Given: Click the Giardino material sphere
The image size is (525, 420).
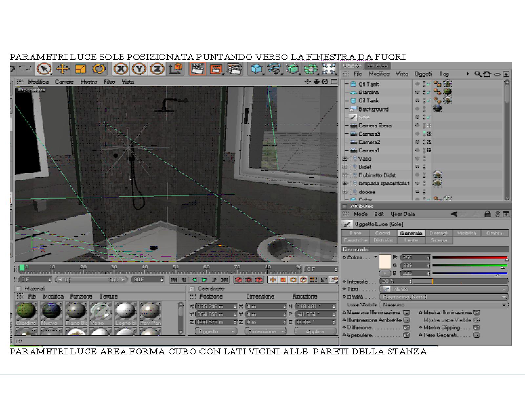Looking at the screenshot, I should tap(26, 310).
